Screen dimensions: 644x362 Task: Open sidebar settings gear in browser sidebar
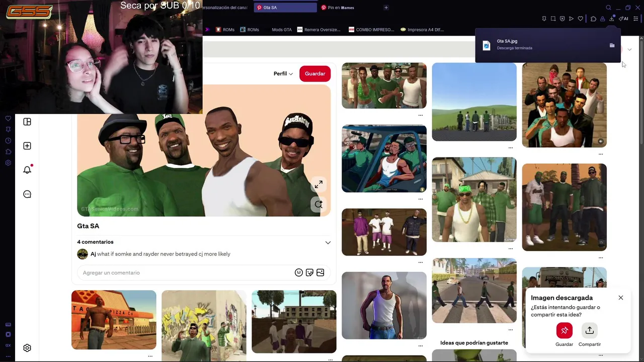tap(8, 163)
